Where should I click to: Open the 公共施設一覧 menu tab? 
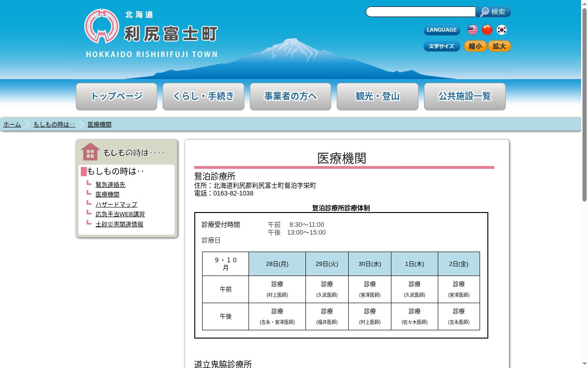[x=465, y=97]
